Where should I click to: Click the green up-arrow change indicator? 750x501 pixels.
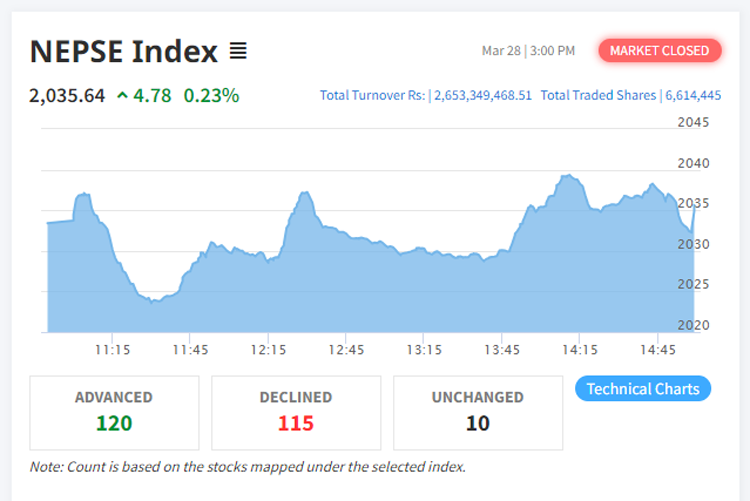coord(122,96)
